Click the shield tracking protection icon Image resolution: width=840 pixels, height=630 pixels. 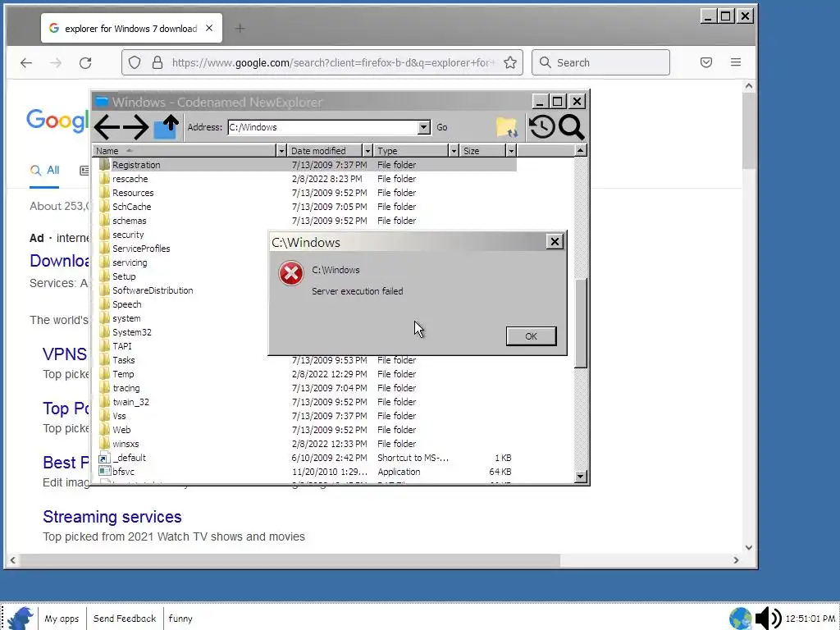[135, 62]
